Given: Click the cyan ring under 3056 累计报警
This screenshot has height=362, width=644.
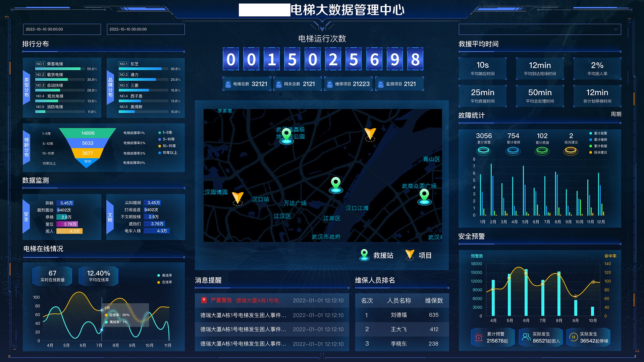Looking at the screenshot, I should coord(483,151).
